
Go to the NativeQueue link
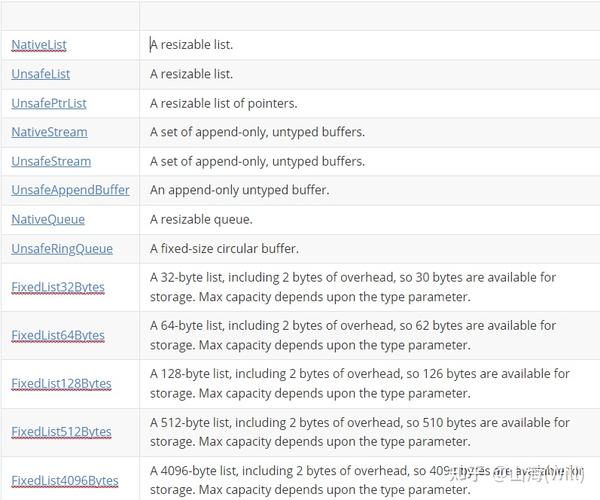click(48, 220)
